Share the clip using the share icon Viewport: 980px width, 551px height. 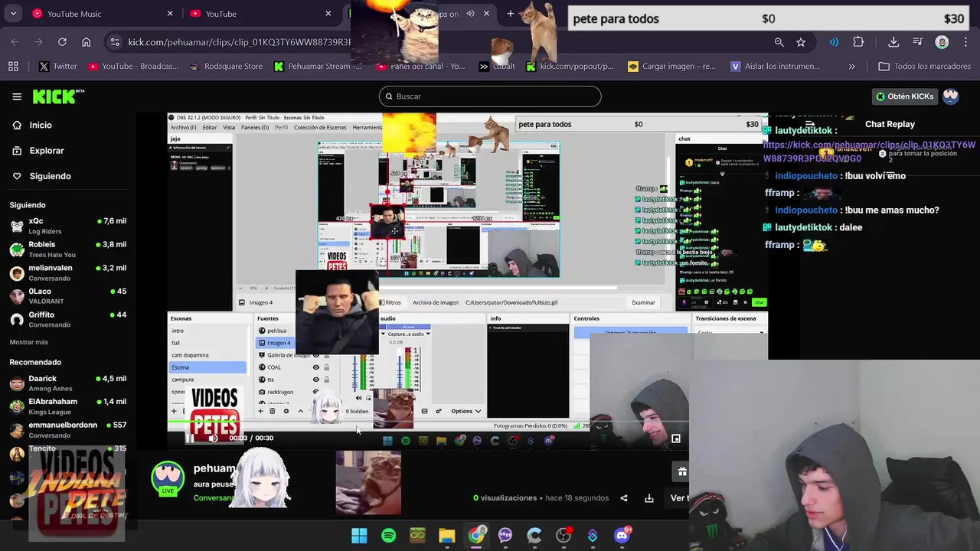(624, 498)
